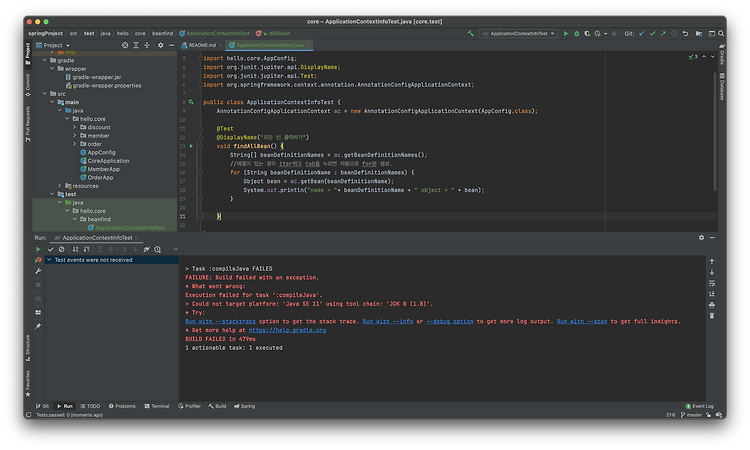Click the Project panel gear settings icon

[160, 45]
